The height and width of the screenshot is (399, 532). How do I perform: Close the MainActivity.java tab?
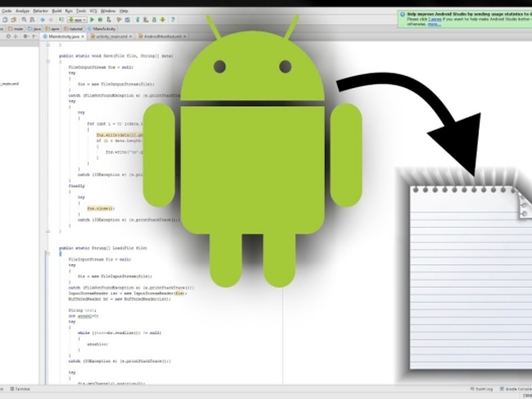(83, 37)
